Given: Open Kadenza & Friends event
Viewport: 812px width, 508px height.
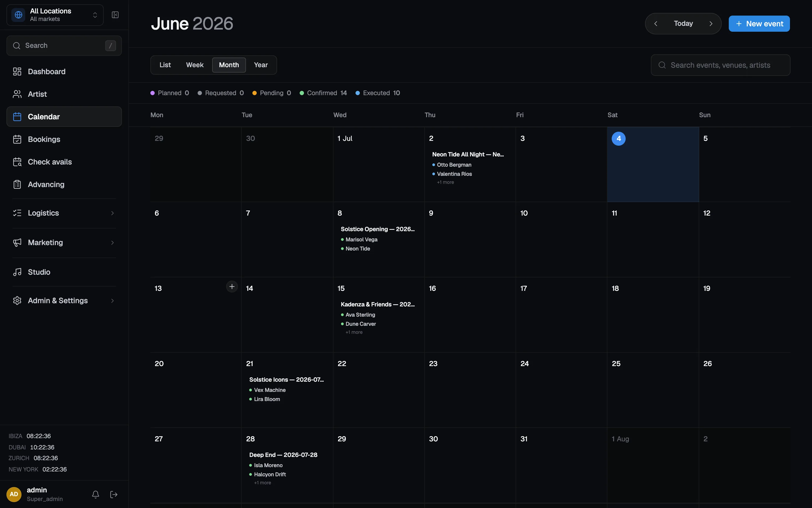Looking at the screenshot, I should pyautogui.click(x=378, y=304).
